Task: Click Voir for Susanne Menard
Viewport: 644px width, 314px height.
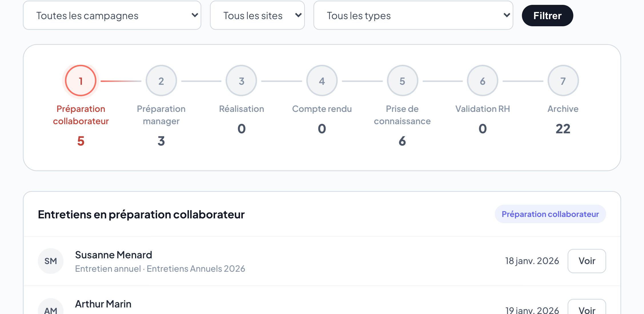Action: point(587,261)
